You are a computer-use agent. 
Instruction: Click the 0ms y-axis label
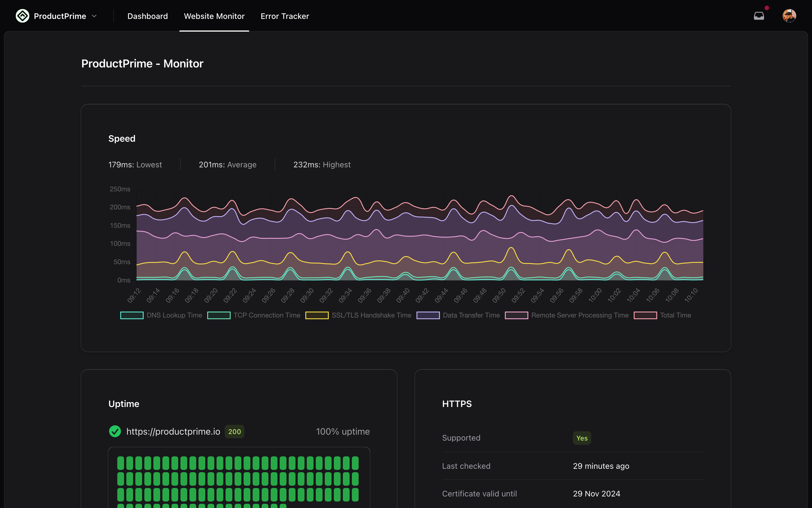point(123,280)
